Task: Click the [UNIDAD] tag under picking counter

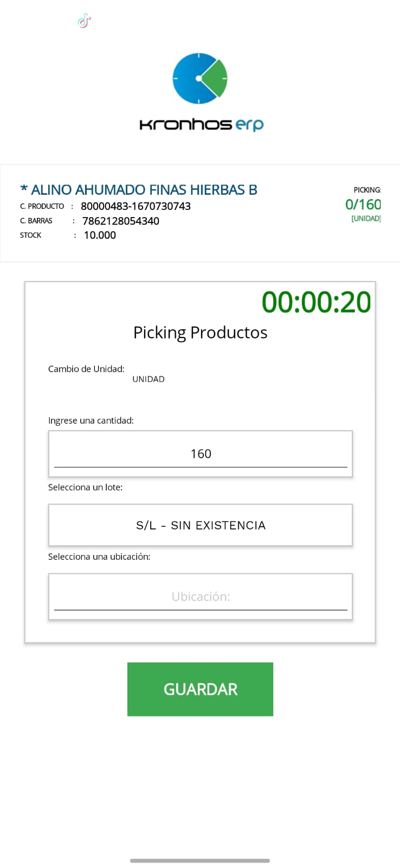Action: (366, 219)
